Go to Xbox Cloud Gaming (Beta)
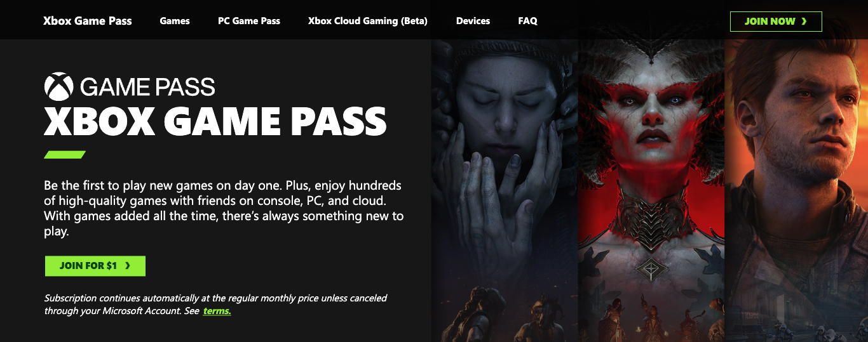Screen dimensions: 868x342 pyautogui.click(x=368, y=21)
